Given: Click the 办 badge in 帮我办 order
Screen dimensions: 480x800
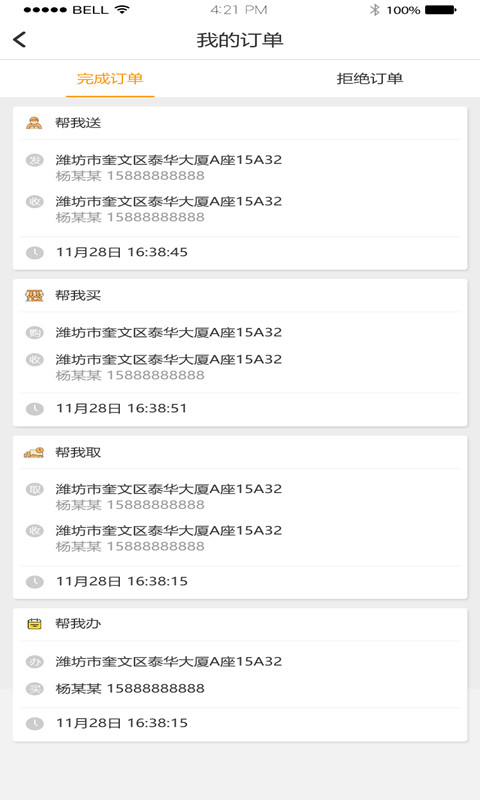Looking at the screenshot, I should [x=35, y=662].
